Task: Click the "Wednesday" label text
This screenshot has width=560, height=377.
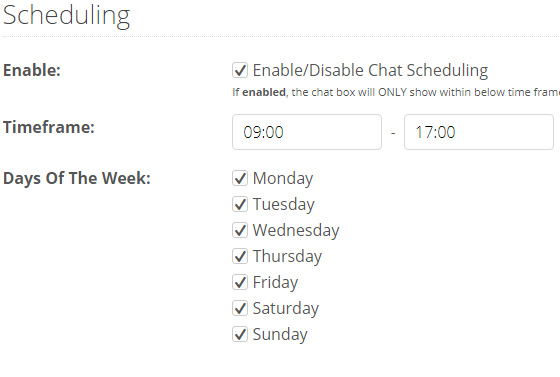Action: pos(296,231)
